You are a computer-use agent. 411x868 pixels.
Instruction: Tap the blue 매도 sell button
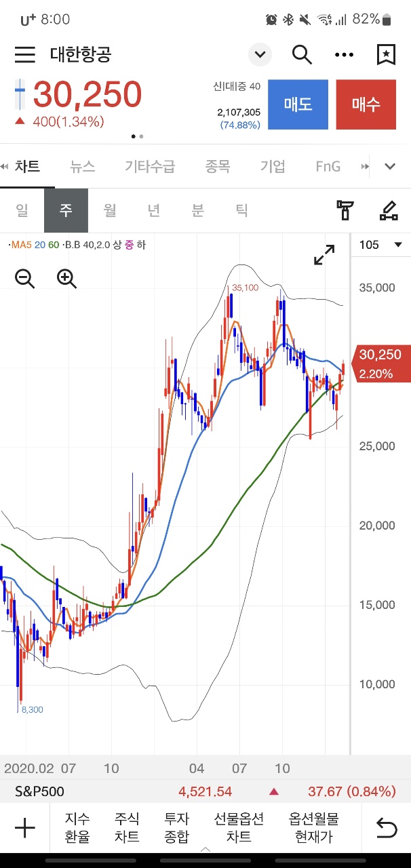pos(298,104)
